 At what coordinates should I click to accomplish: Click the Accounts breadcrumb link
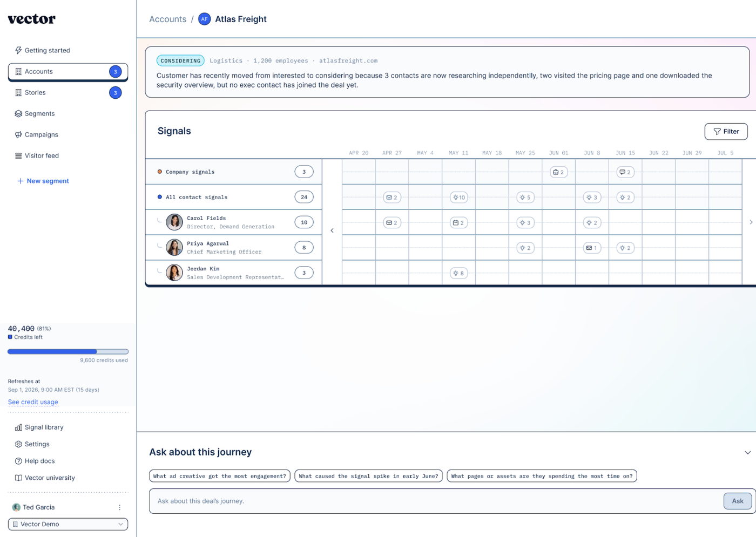pyautogui.click(x=168, y=19)
